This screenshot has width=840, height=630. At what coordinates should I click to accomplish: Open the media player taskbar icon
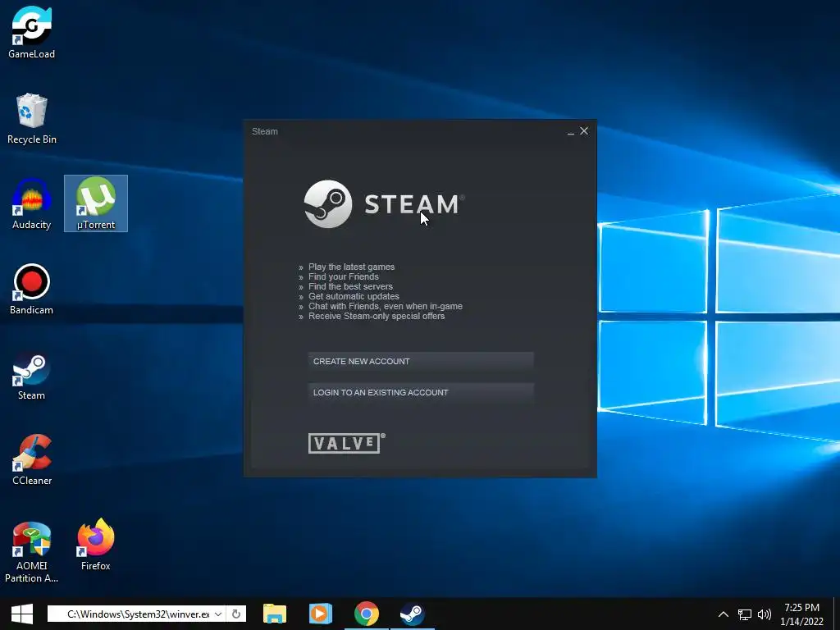coord(321,614)
